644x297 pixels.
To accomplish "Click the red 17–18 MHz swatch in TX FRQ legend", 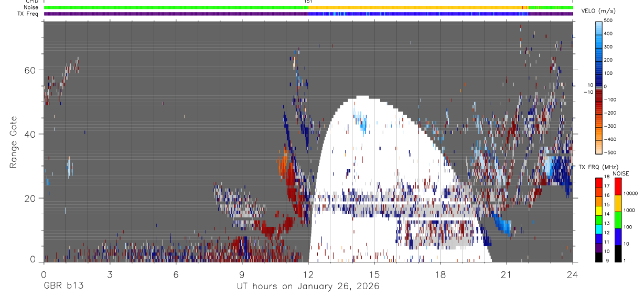I will (x=599, y=182).
